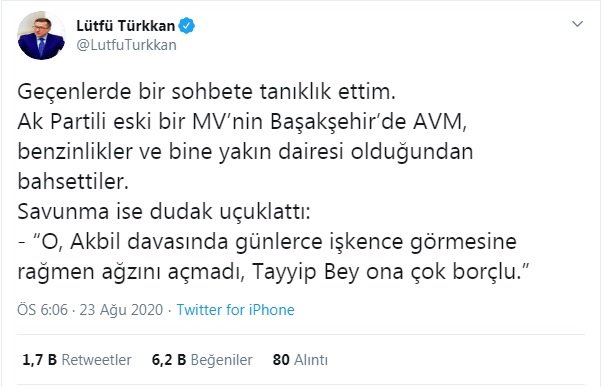View the 80 quote tweets count
The image size is (601, 387).
click(x=281, y=360)
